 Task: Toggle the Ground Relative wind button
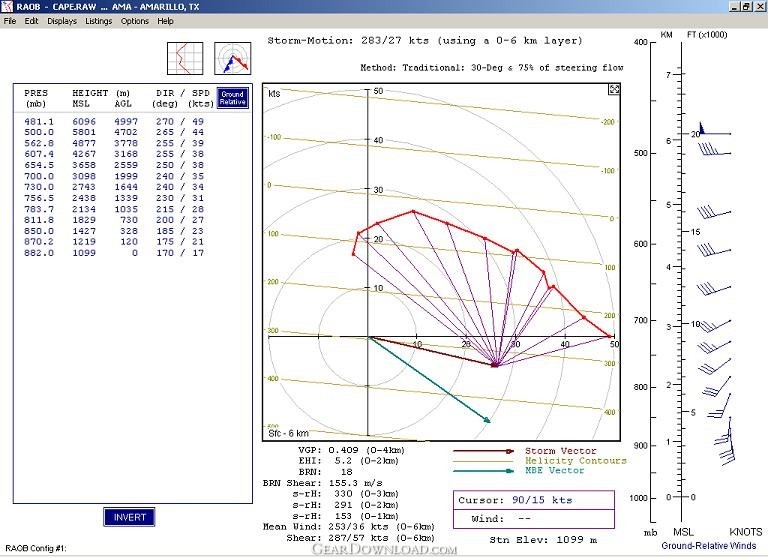pyautogui.click(x=233, y=98)
